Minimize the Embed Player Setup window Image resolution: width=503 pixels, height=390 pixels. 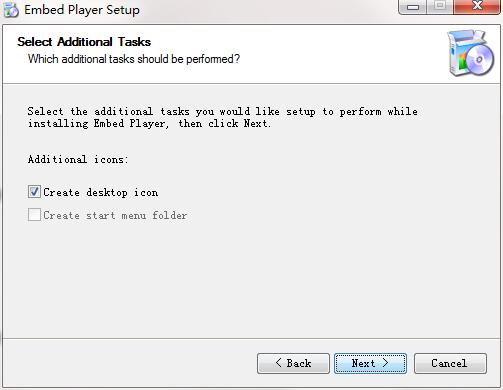(413, 7)
